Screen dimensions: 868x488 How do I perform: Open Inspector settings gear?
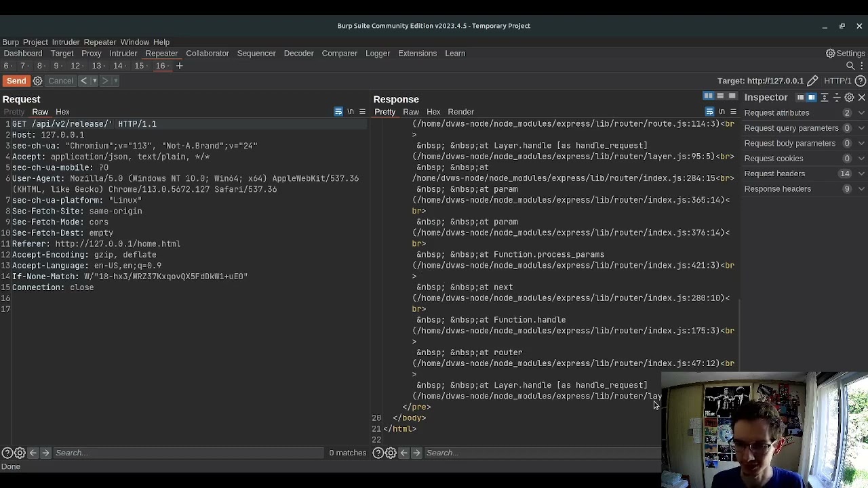[849, 98]
